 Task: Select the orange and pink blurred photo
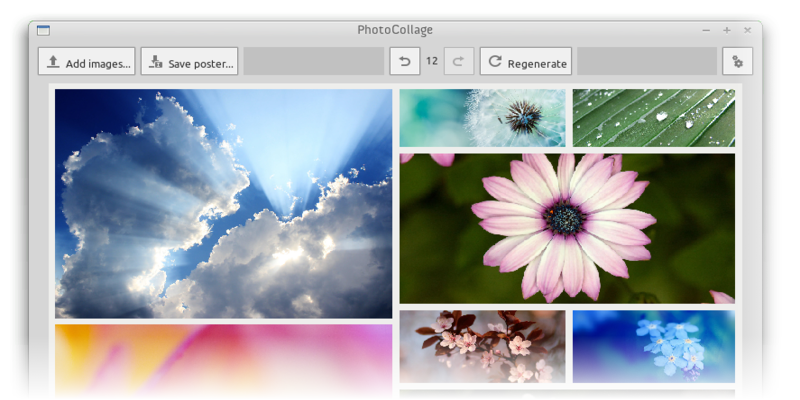click(223, 362)
